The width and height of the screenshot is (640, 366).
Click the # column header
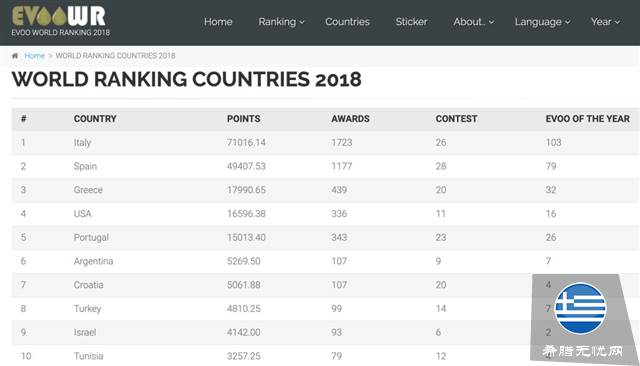pyautogui.click(x=24, y=119)
